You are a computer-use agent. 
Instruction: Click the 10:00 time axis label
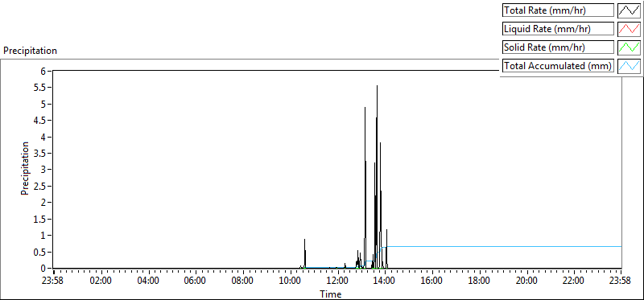click(x=290, y=282)
